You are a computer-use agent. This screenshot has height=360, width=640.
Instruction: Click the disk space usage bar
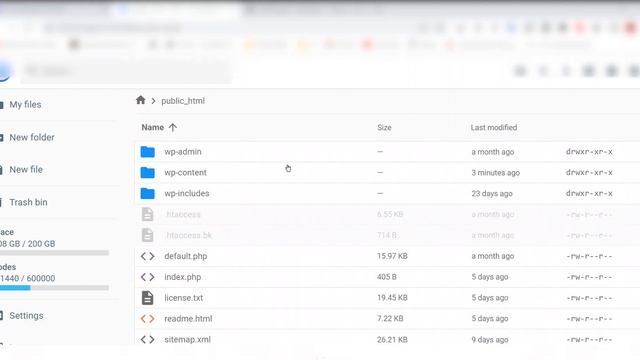tap(54, 253)
